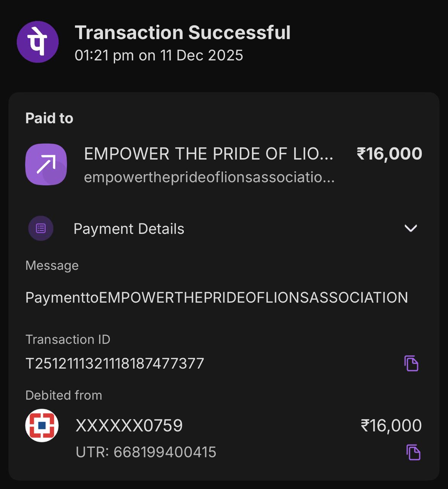Select account number XXXXXX0759

coord(129,426)
